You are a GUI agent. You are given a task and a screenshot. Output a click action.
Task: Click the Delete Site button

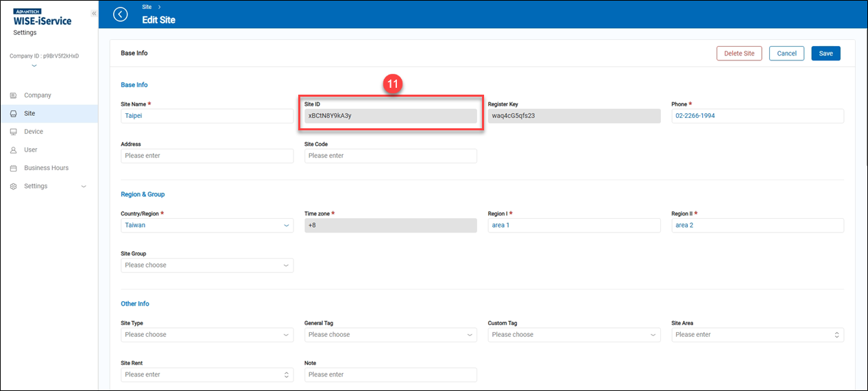tap(738, 54)
